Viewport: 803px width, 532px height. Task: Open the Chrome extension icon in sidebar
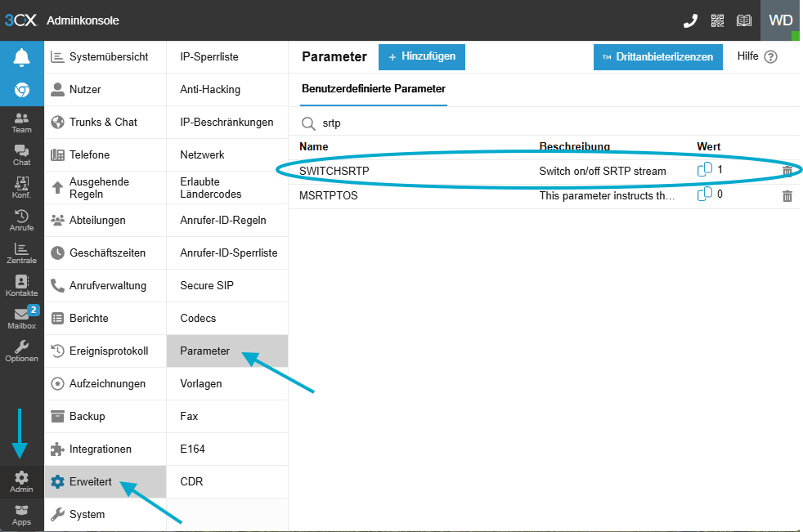click(21, 90)
